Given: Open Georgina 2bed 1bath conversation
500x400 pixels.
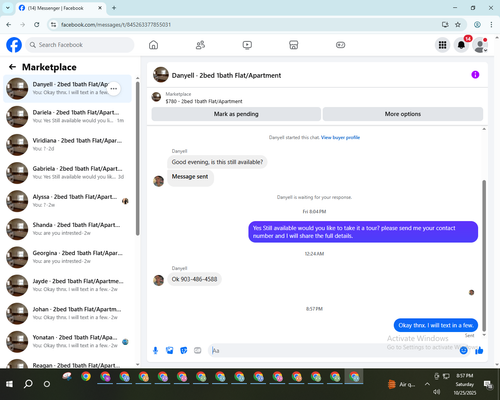Looking at the screenshot, I should pos(67,257).
